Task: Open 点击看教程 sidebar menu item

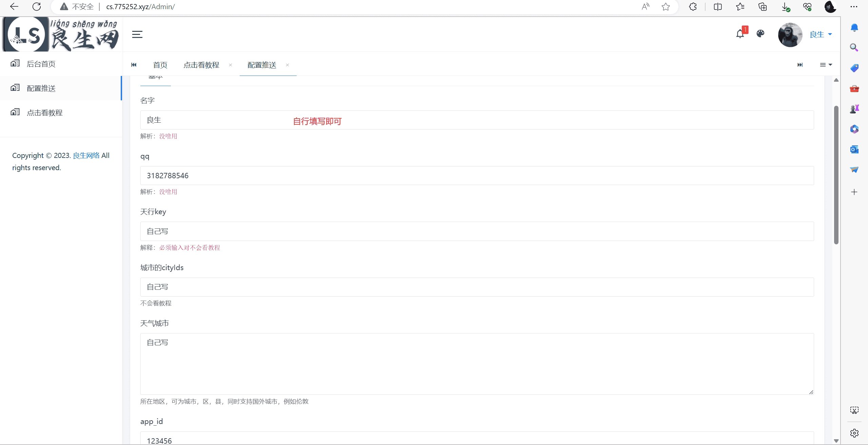Action: pos(44,113)
